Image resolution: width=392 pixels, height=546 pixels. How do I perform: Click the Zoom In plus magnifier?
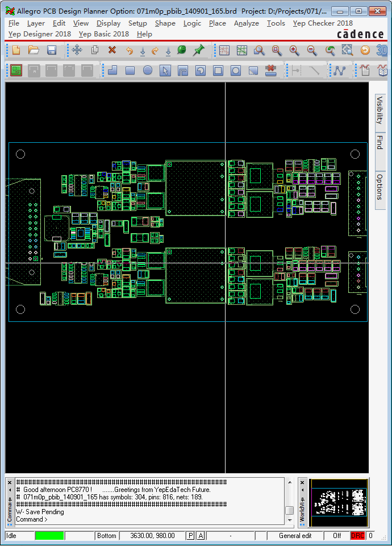[x=294, y=51]
